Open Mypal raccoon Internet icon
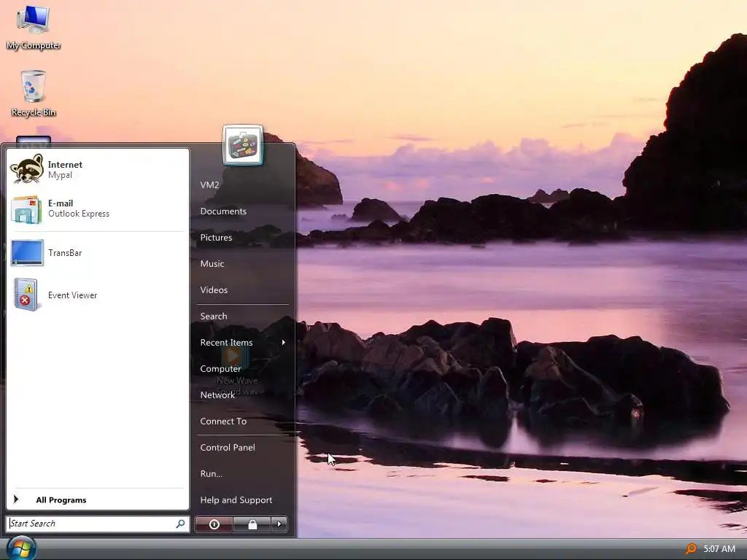This screenshot has height=560, width=747. [x=27, y=169]
